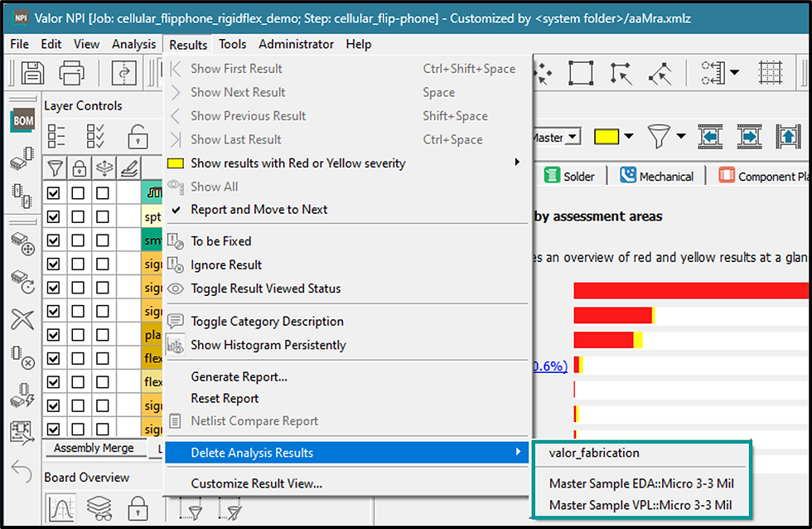Viewport: 812px width, 529px height.
Task: Click the Print icon in toolbar
Action: (71, 72)
